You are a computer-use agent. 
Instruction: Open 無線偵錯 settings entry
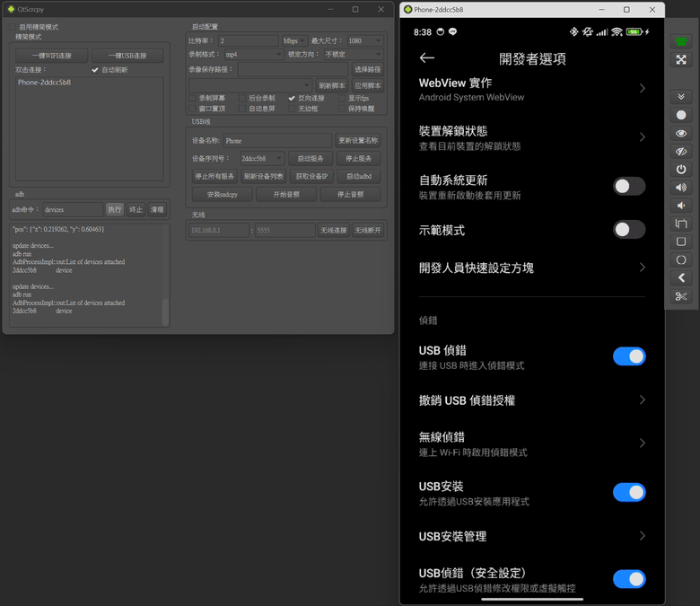(532, 444)
